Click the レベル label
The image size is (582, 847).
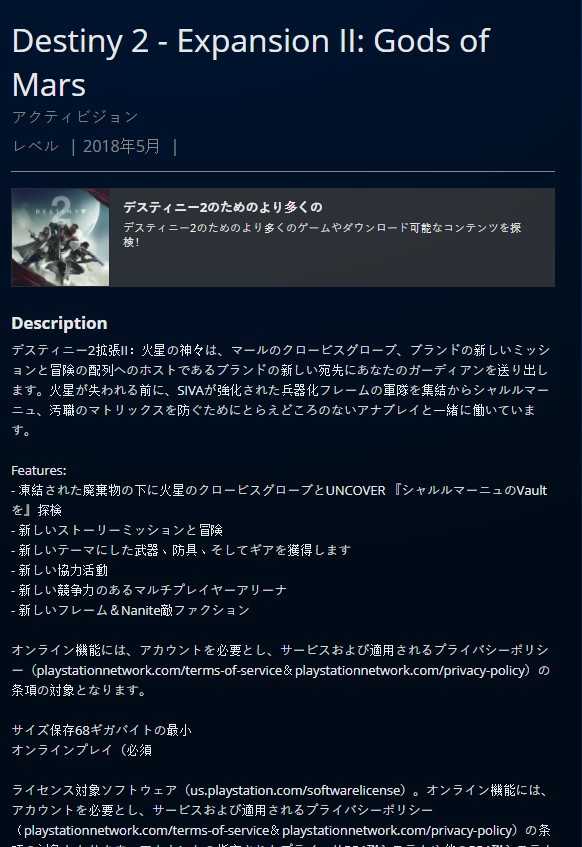point(35,146)
